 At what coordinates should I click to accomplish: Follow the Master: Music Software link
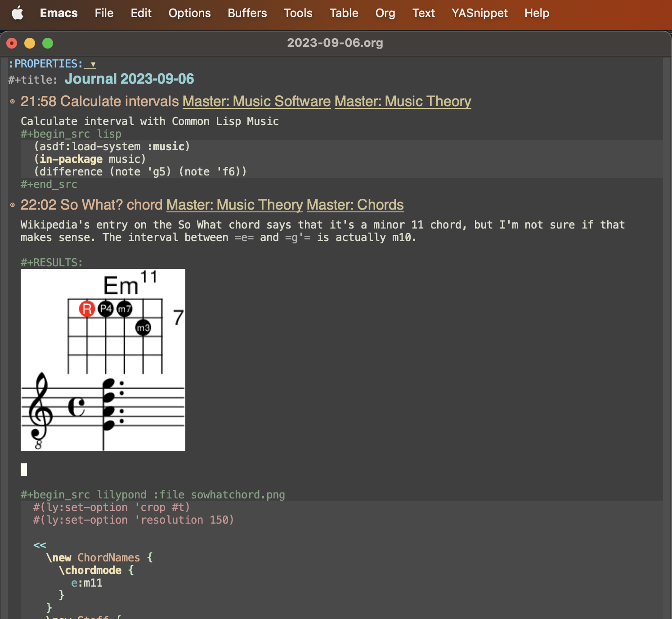(x=256, y=102)
